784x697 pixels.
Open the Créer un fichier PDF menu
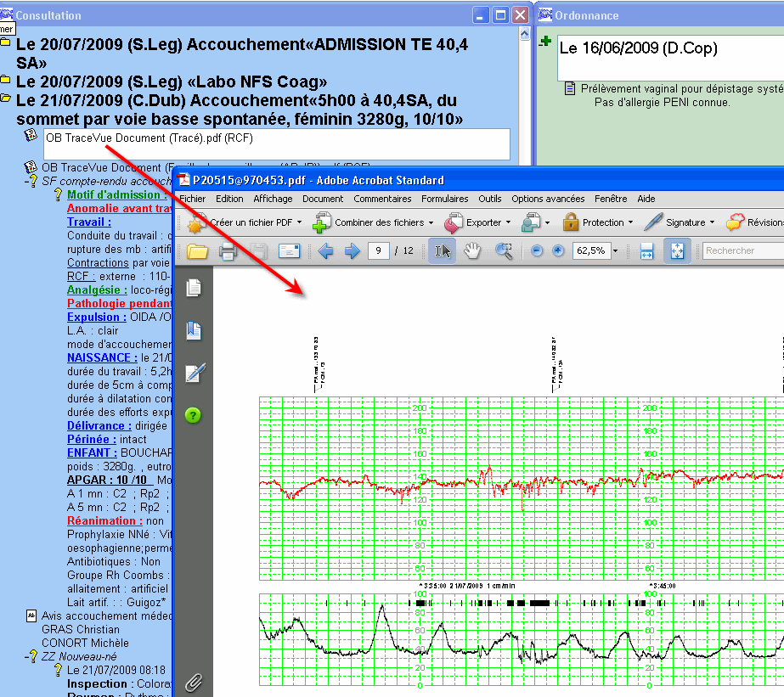[245, 222]
